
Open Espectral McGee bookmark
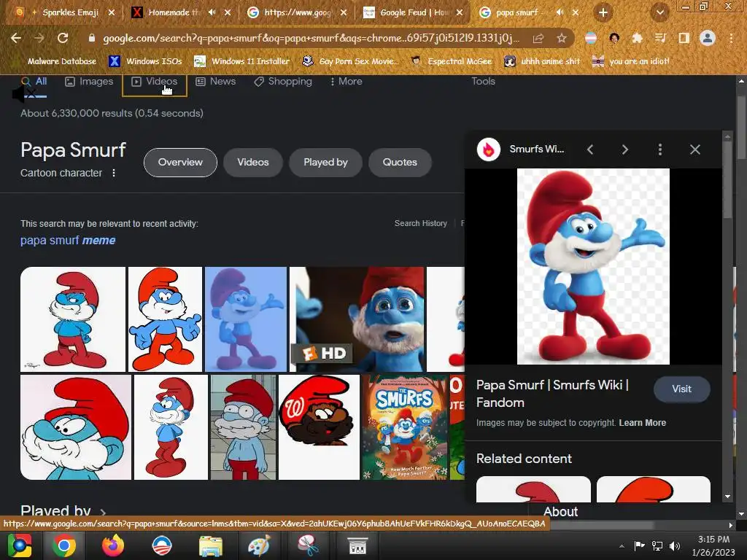click(452, 61)
